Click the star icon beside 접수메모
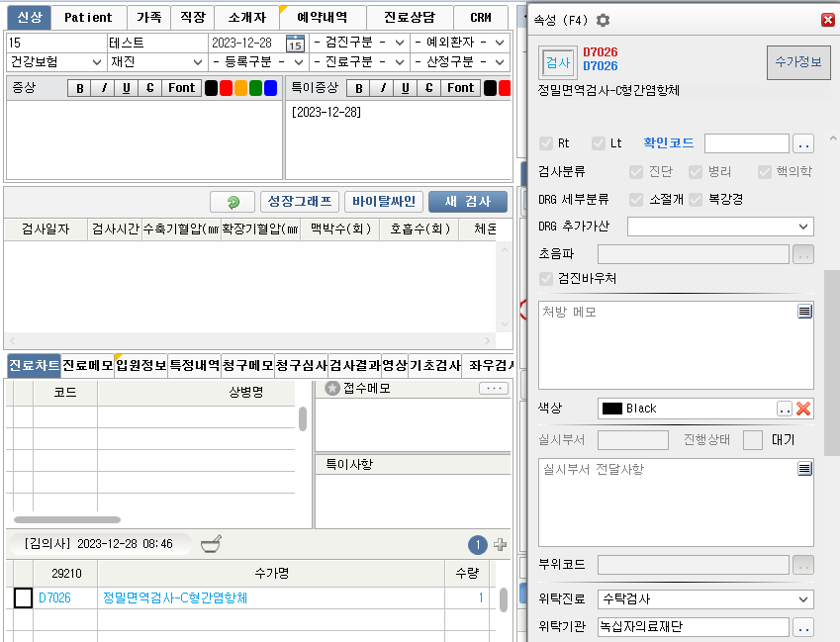 coord(332,389)
